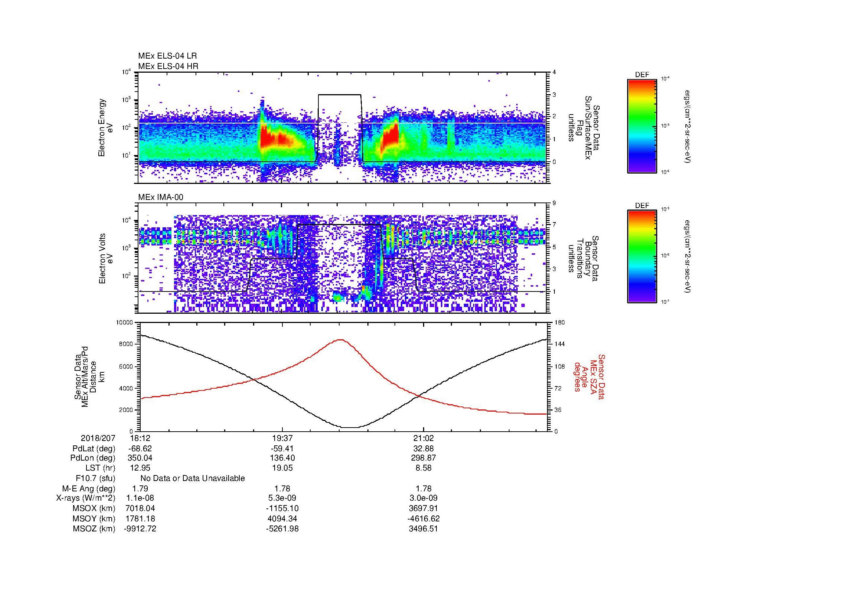Screen dimensions: 868x613
Task: Click MSOZ value '-5261.98'
Action: [x=282, y=529]
